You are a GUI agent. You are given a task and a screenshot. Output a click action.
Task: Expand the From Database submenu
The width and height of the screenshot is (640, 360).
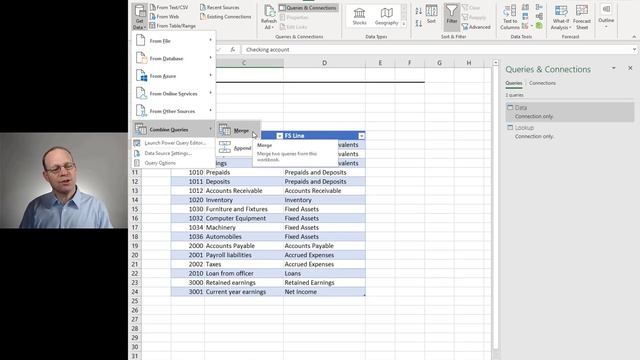[x=174, y=58]
